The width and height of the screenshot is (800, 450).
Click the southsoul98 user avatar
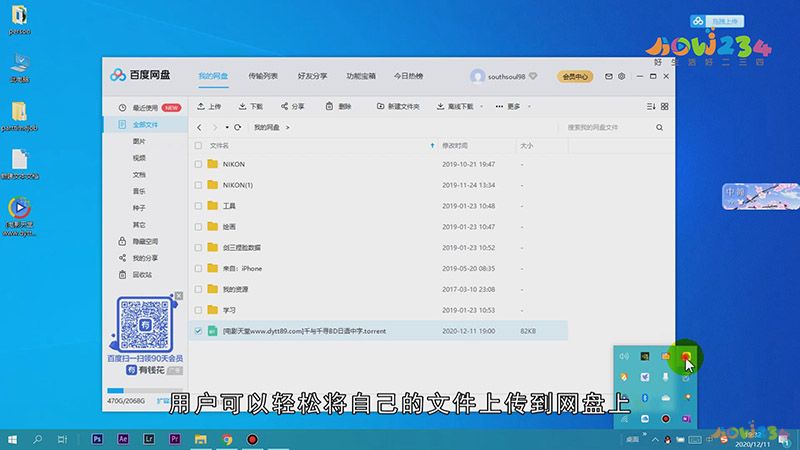(477, 76)
